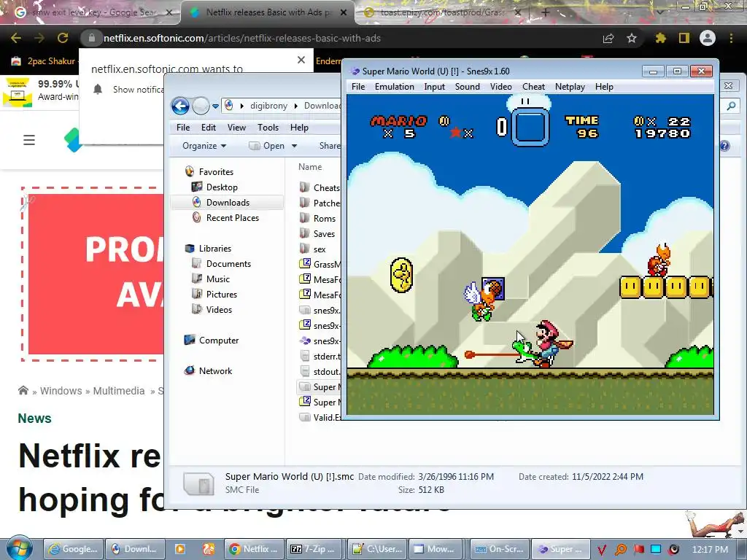Click the share page icon in address bar
The height and width of the screenshot is (560, 747).
pos(608,38)
